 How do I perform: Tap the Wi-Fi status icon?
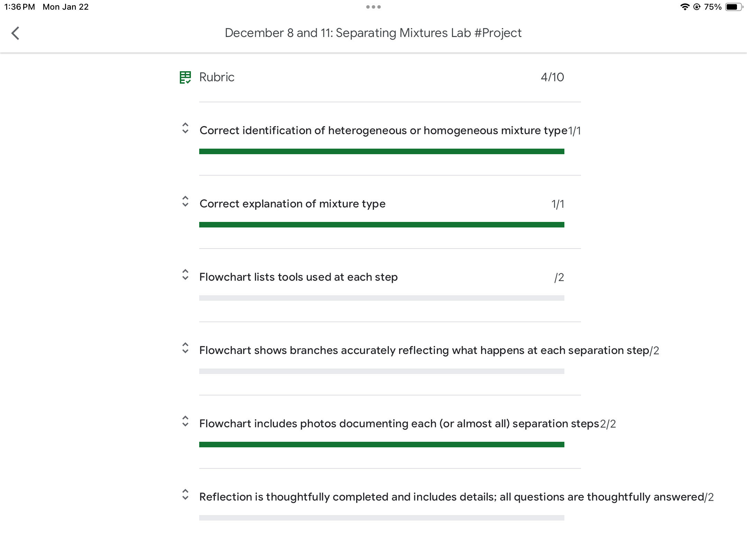click(684, 7)
